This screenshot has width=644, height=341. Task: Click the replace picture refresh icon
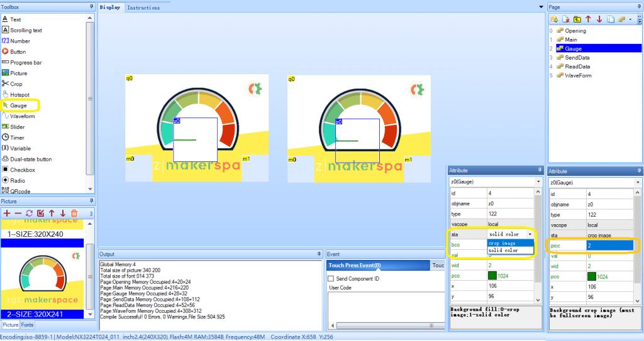[x=29, y=214]
